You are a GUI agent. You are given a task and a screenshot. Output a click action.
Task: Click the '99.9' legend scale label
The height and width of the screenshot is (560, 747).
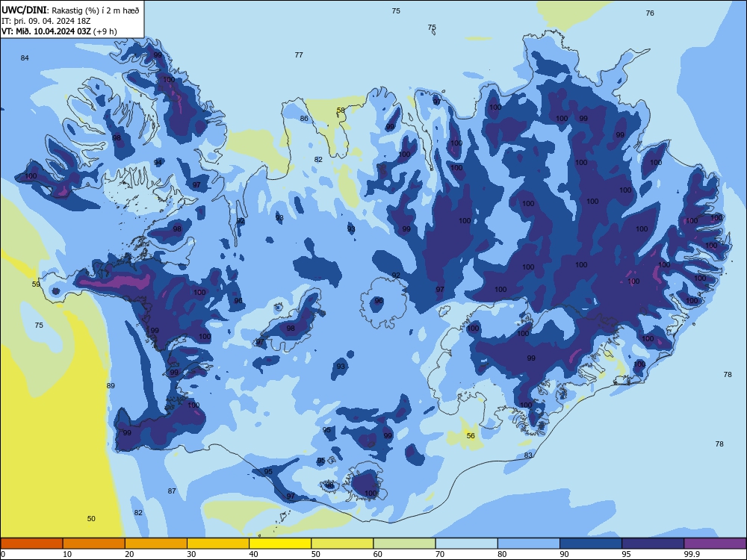click(x=692, y=554)
